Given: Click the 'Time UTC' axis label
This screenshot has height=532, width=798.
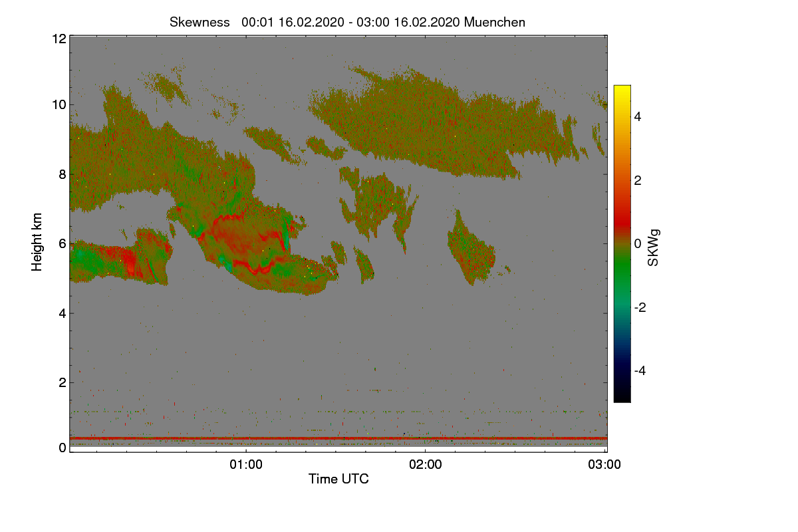Looking at the screenshot, I should pyautogui.click(x=338, y=478).
